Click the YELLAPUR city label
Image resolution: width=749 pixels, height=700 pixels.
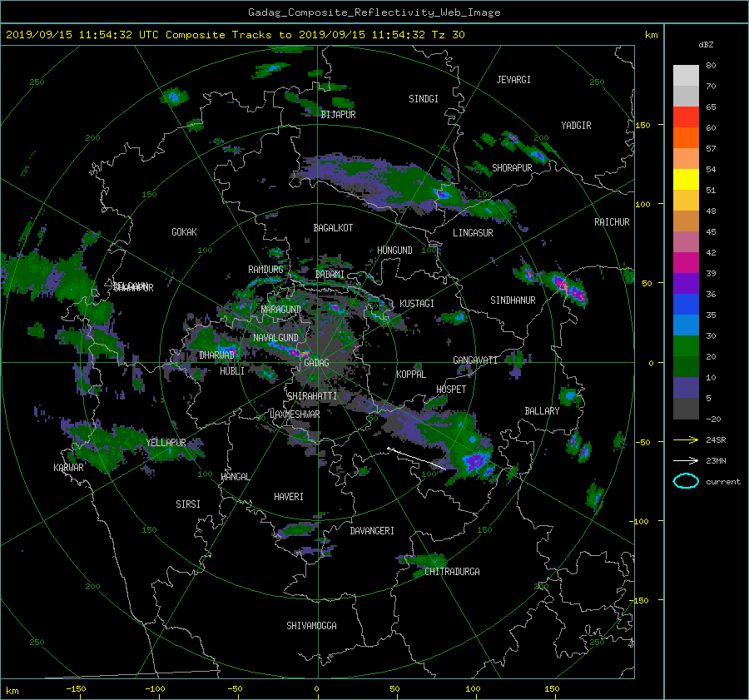[166, 443]
